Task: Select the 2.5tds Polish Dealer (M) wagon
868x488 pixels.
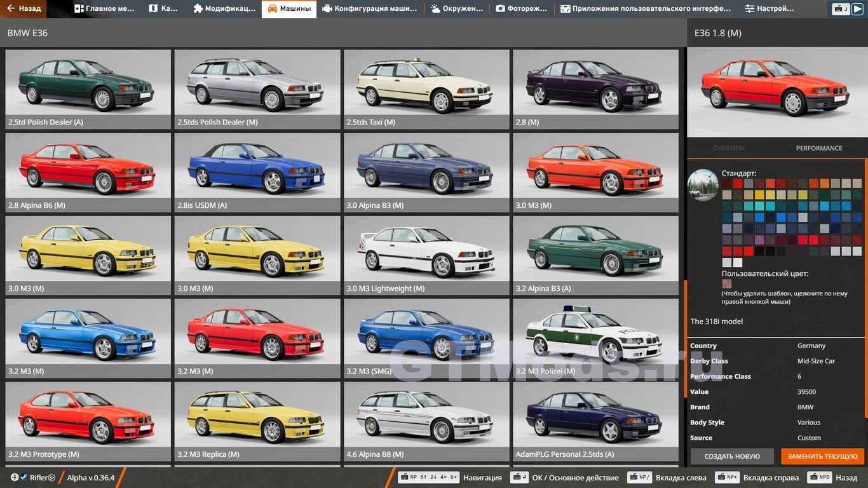Action: [x=257, y=89]
